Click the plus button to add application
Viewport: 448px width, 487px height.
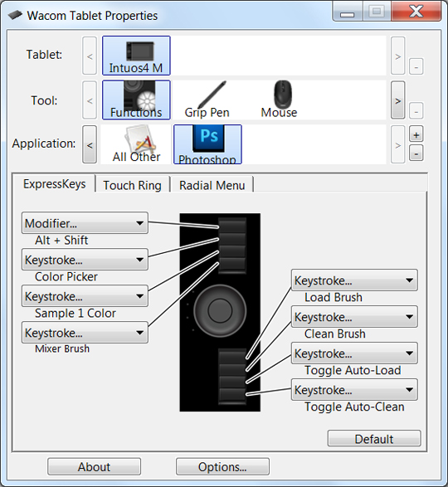pos(416,135)
